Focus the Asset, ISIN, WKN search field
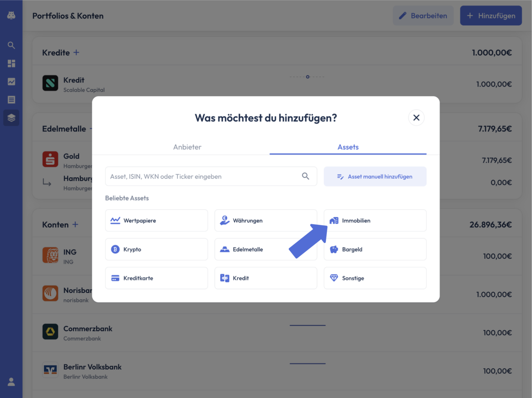Viewport: 532px width, 398px height. coord(211,176)
